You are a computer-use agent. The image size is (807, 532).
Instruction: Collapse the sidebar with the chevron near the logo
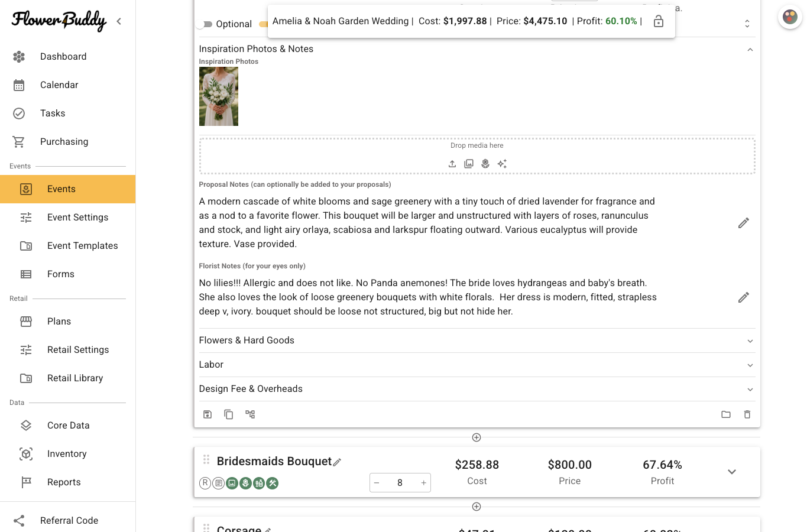119,21
